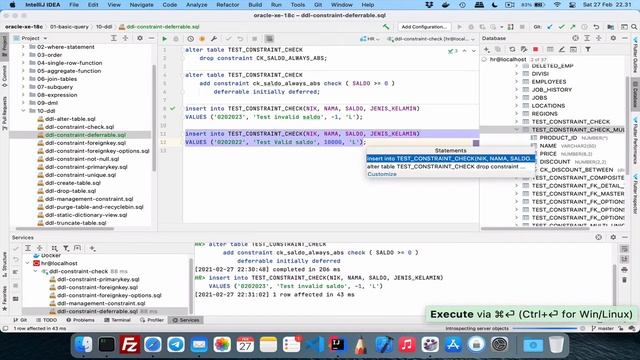Click the Services panel gear icon
The image size is (640, 360).
pos(613,237)
